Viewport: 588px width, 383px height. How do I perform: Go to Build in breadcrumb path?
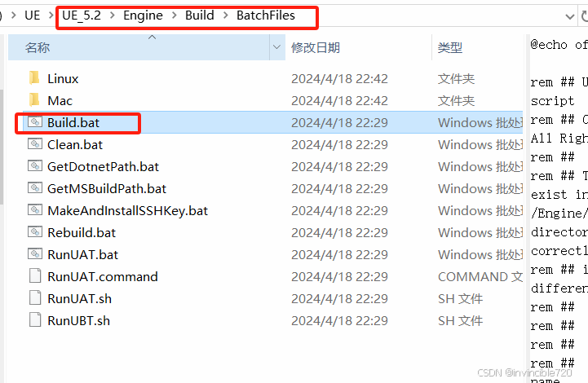(x=200, y=15)
